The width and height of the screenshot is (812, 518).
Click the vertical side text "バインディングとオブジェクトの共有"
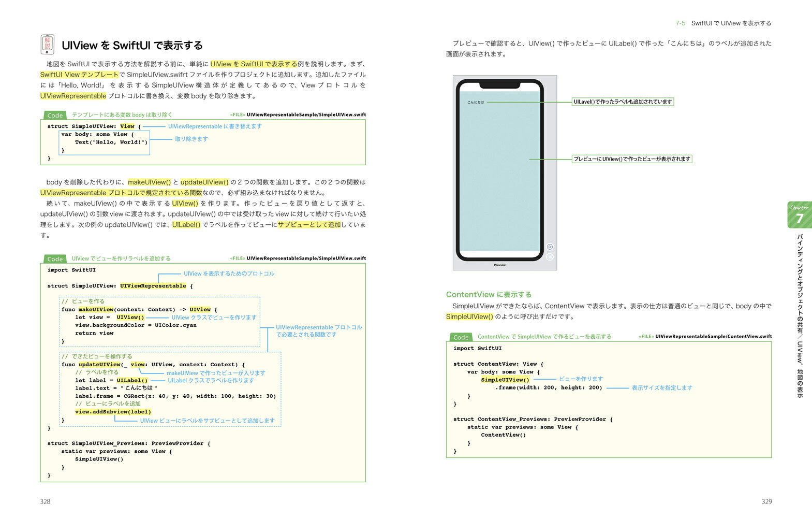point(800,284)
